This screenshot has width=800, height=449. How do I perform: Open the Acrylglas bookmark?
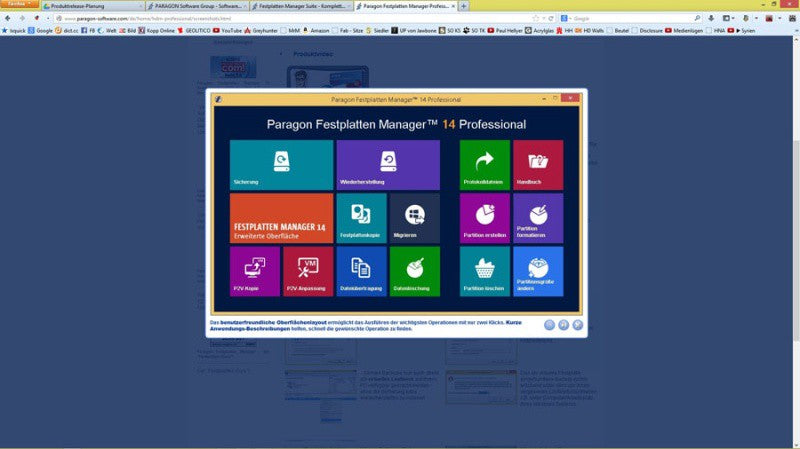coord(540,31)
